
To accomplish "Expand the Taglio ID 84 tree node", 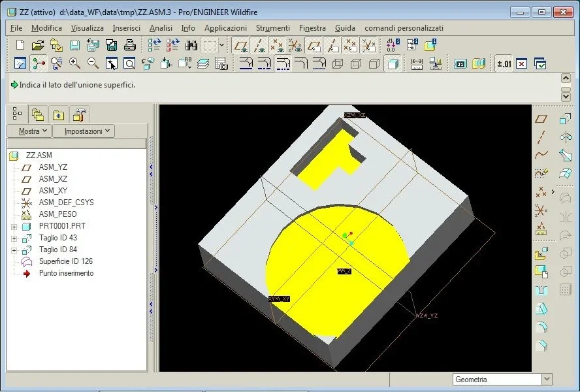I will pyautogui.click(x=14, y=250).
